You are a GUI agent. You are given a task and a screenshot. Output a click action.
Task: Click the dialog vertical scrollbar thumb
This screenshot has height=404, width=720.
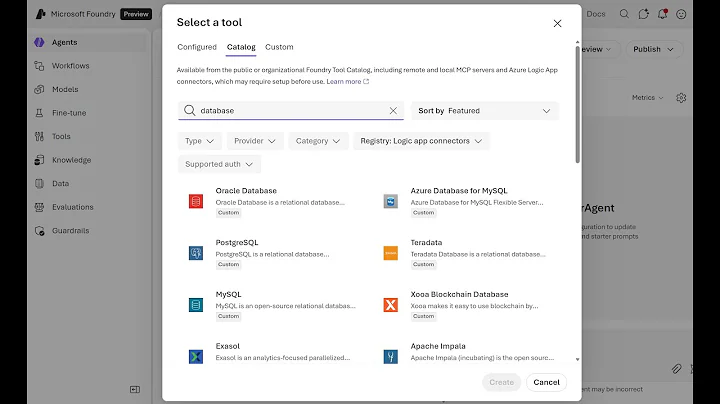[x=577, y=104]
